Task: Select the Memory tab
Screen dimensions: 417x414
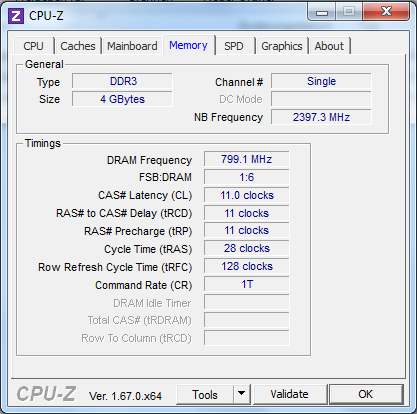Action: pyautogui.click(x=188, y=45)
